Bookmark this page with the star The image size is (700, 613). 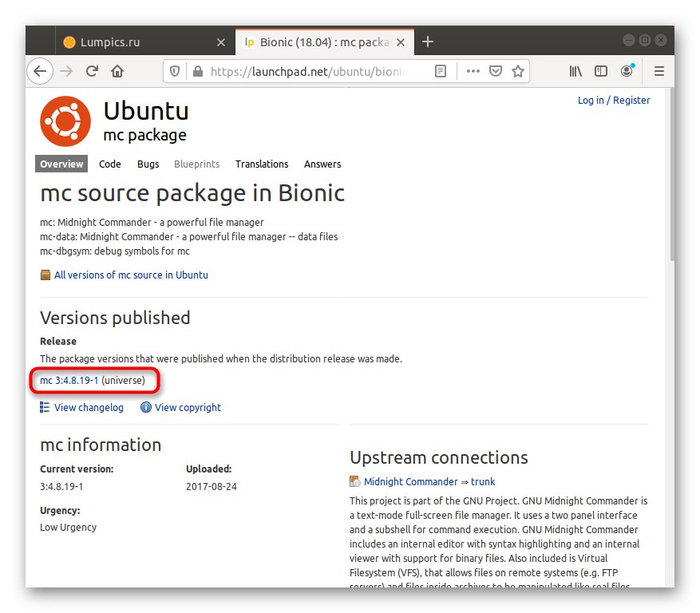coord(518,71)
